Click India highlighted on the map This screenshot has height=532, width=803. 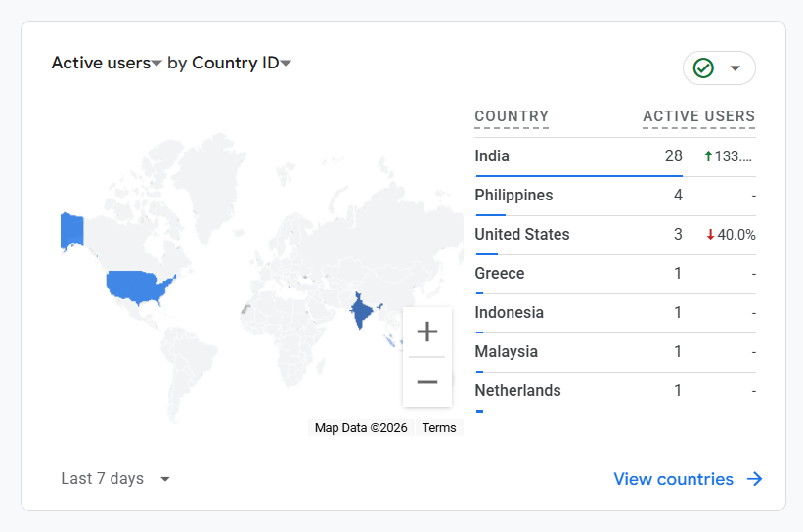pos(361,311)
